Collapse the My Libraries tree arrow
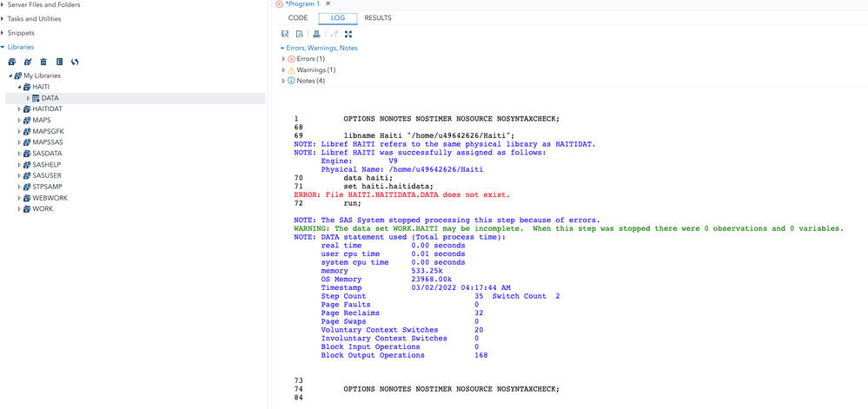Screen dimensions: 868x409 [x=10, y=76]
